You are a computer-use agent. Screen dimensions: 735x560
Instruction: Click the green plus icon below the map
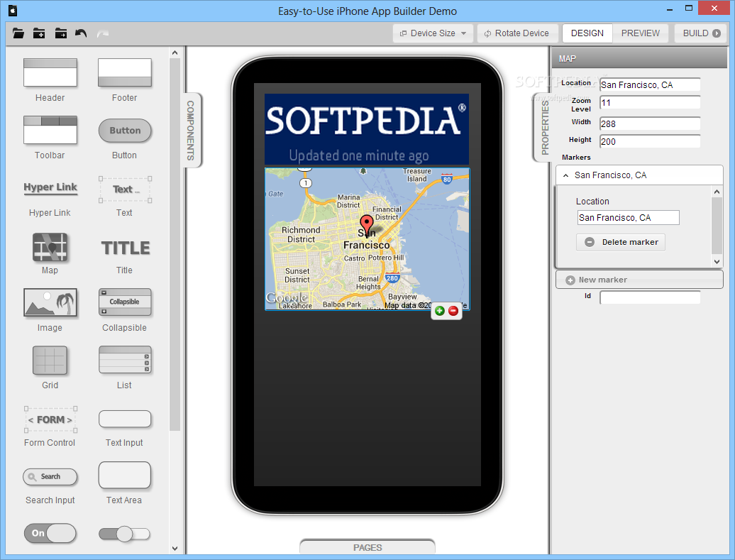point(440,310)
